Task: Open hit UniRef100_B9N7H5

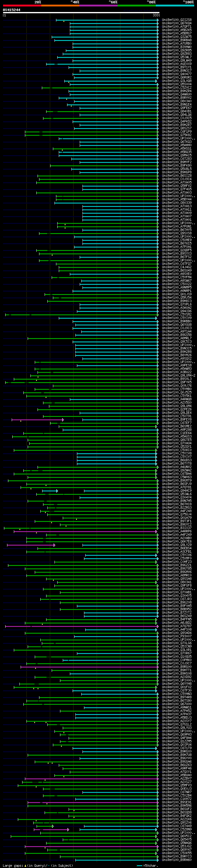Action: (x=176, y=501)
